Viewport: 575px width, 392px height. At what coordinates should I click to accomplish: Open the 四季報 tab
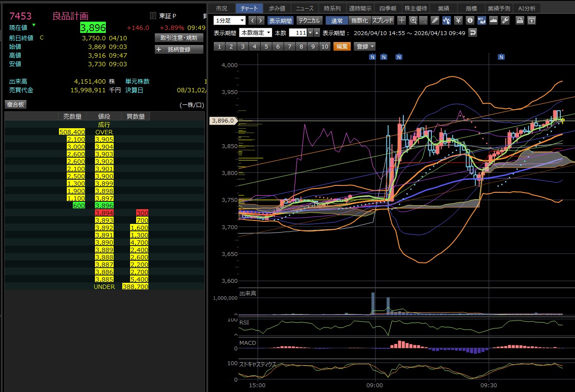[387, 8]
